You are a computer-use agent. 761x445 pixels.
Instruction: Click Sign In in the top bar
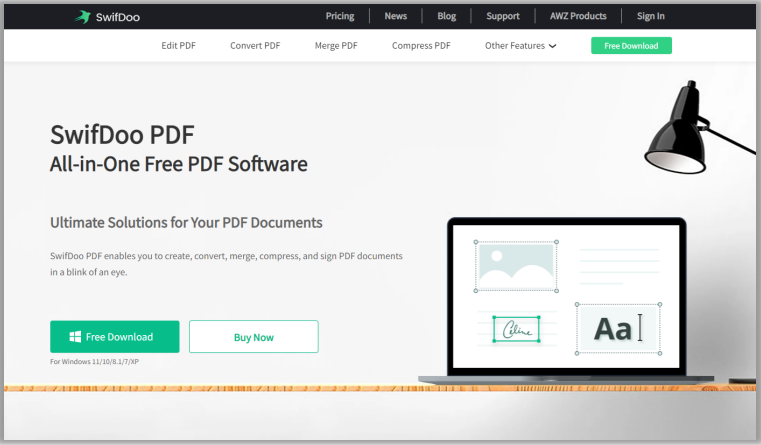tap(650, 16)
